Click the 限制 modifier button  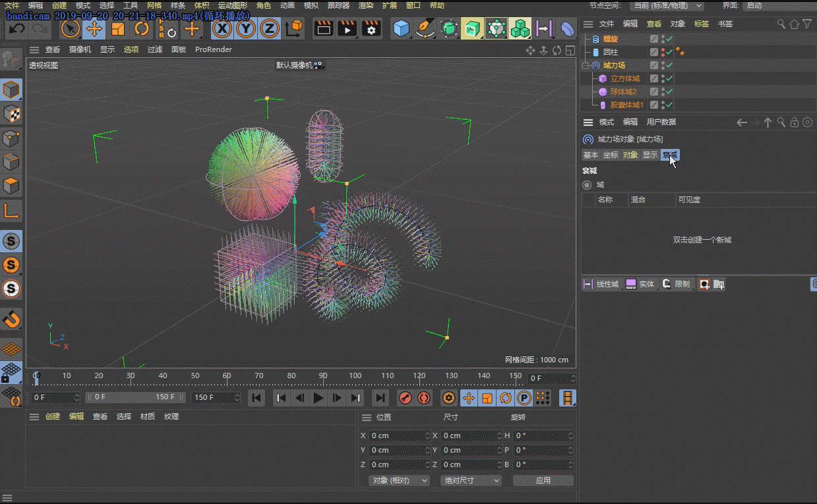click(676, 284)
